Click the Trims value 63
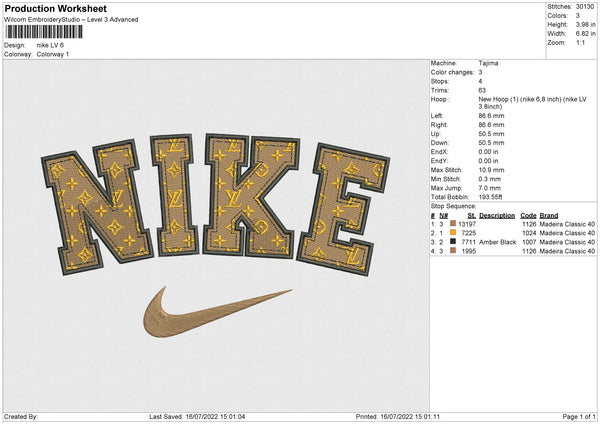 tap(482, 90)
